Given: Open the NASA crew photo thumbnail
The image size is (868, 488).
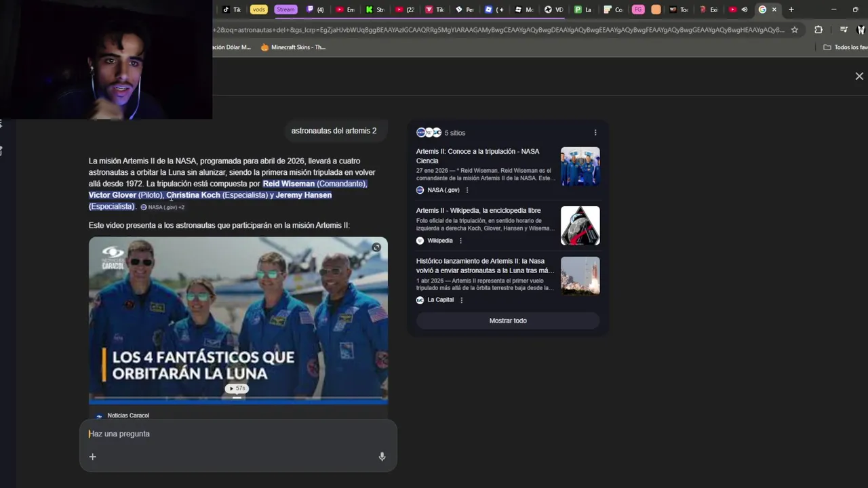Looking at the screenshot, I should point(580,166).
